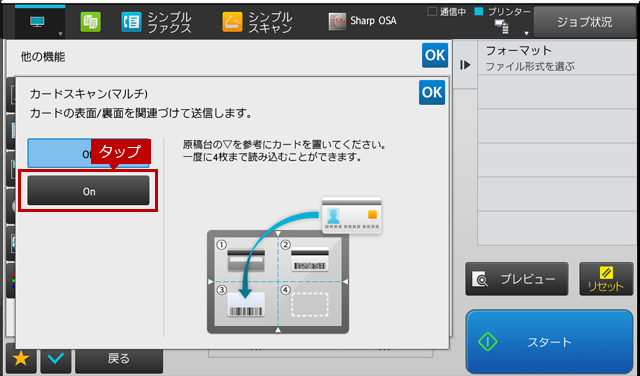Go back with 戻る
Image resolution: width=640 pixels, height=376 pixels.
[119, 358]
